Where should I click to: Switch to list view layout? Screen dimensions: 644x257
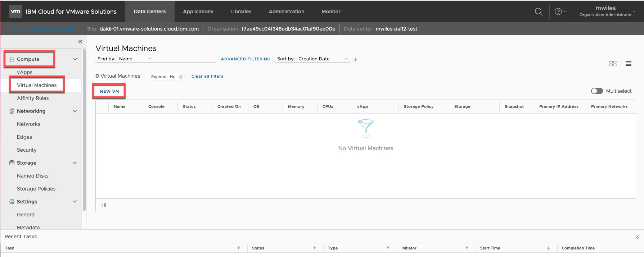(628, 64)
